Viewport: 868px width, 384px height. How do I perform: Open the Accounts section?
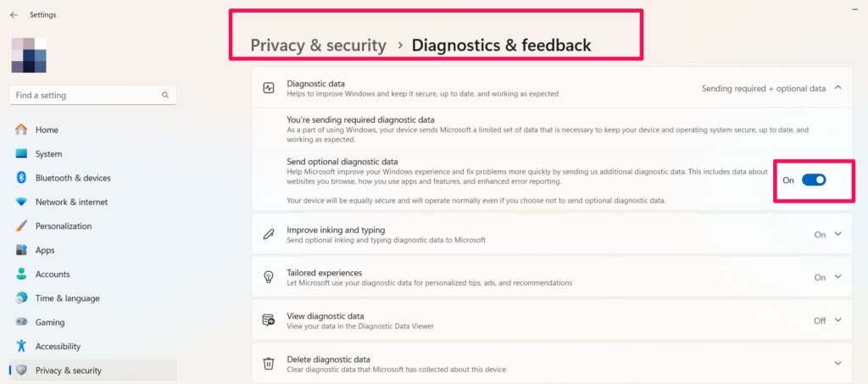[x=53, y=275]
